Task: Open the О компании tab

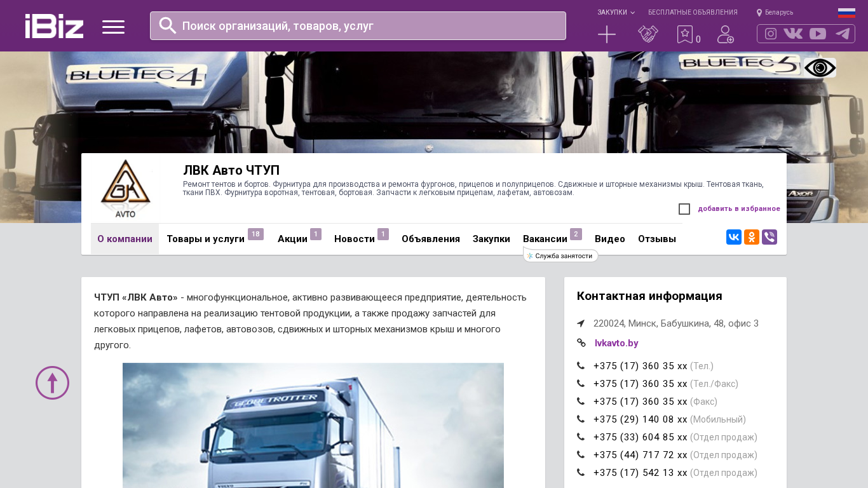Action: click(x=125, y=239)
